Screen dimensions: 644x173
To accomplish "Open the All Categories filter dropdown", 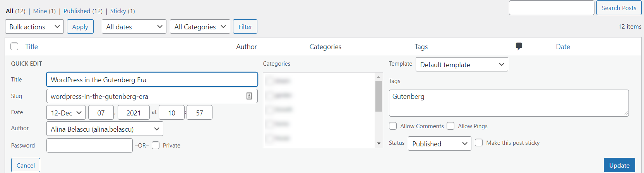I will point(200,27).
